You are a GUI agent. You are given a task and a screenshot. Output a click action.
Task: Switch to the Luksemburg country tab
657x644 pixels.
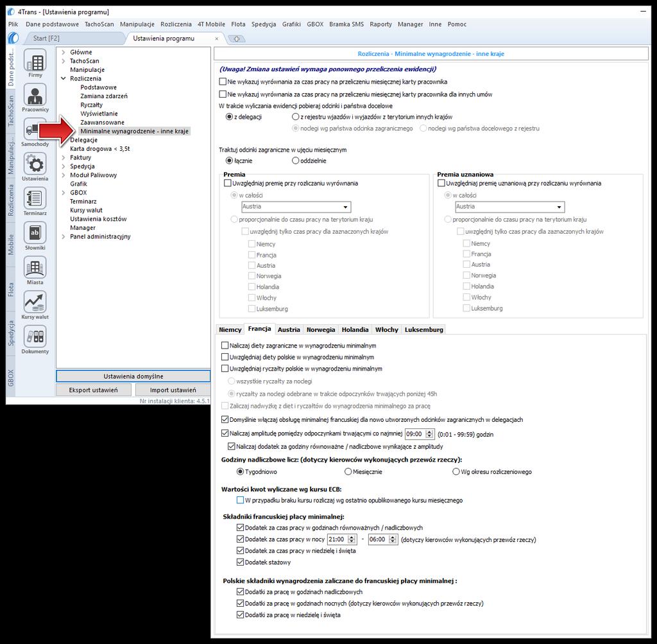[423, 329]
